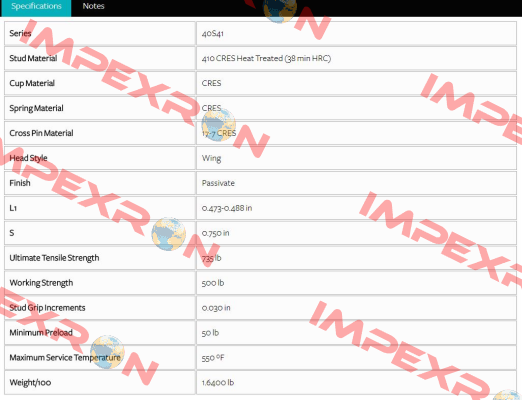Click the Series label cell
522x400 pixels.
tap(100, 33)
